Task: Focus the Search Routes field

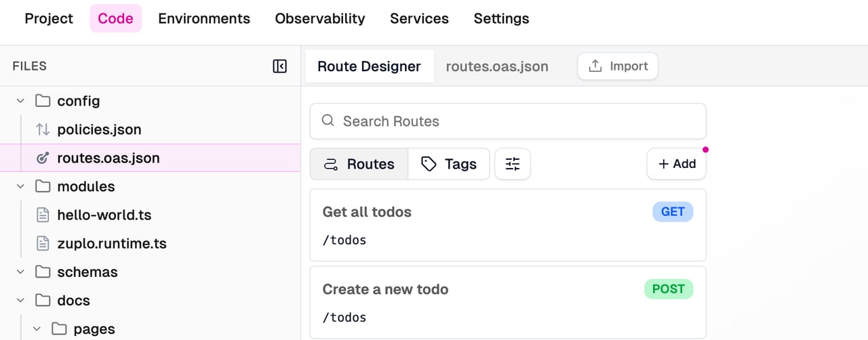Action: pos(508,121)
